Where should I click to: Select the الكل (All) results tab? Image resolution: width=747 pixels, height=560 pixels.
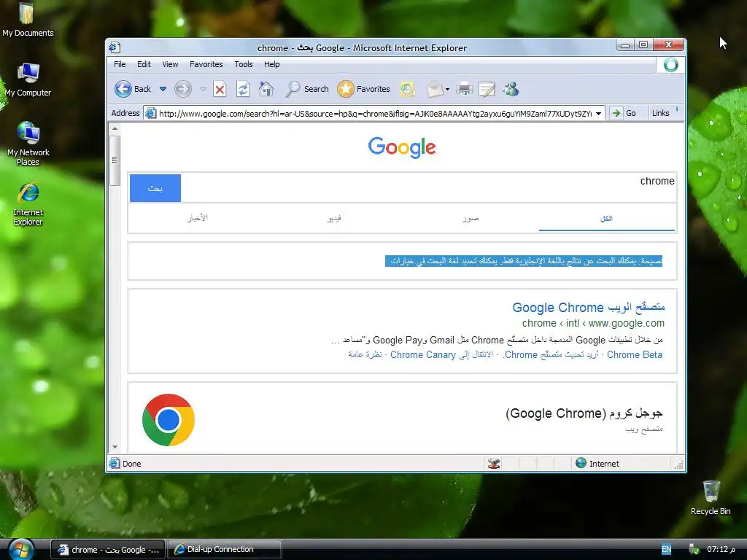point(606,219)
